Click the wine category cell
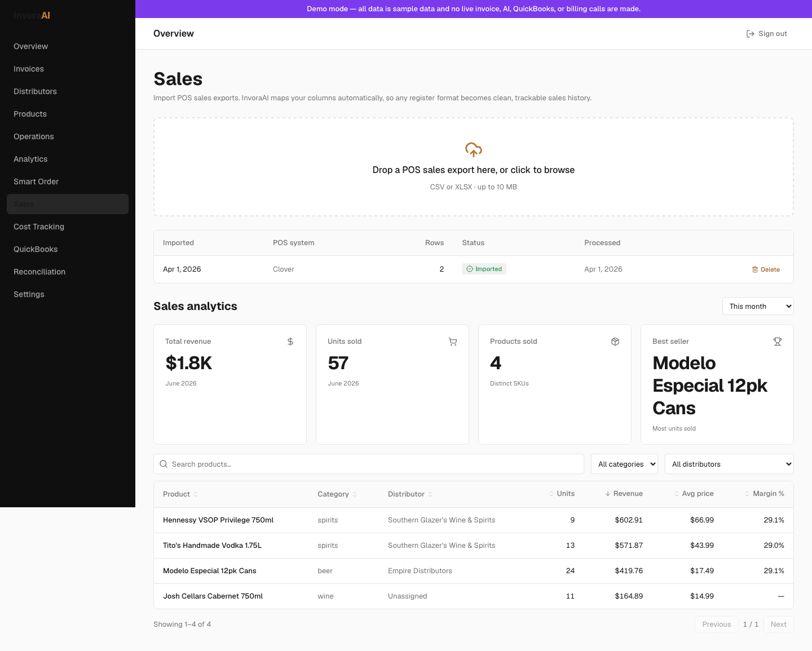Viewport: 812px width, 651px height. (x=325, y=596)
